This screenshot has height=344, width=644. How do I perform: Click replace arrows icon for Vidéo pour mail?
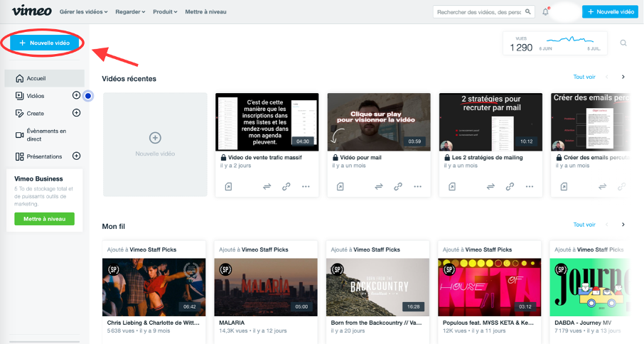(379, 187)
